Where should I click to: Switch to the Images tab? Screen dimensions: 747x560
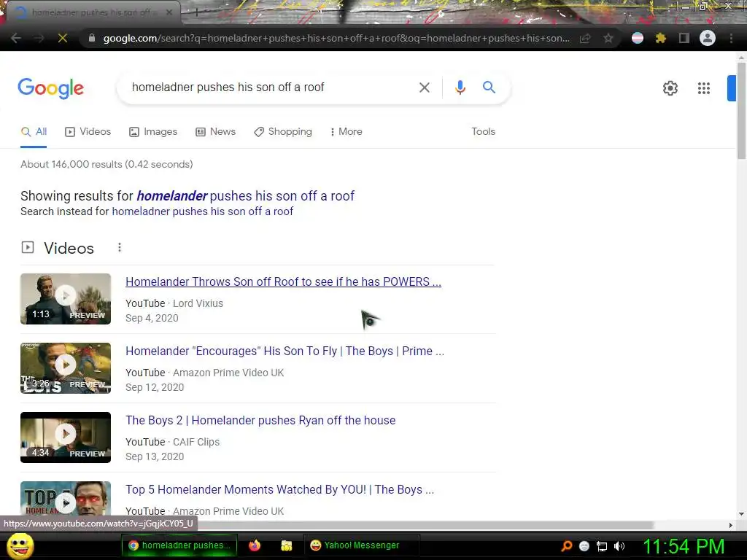[x=153, y=132]
